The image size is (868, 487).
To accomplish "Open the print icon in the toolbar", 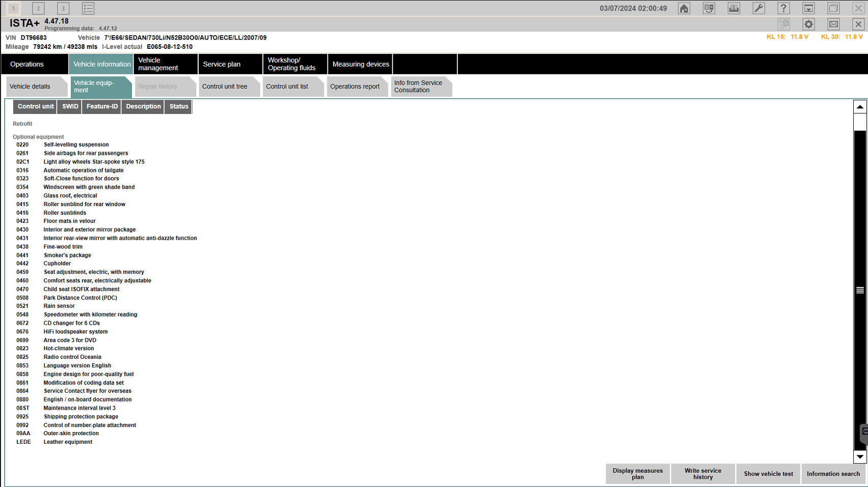I will pos(734,8).
